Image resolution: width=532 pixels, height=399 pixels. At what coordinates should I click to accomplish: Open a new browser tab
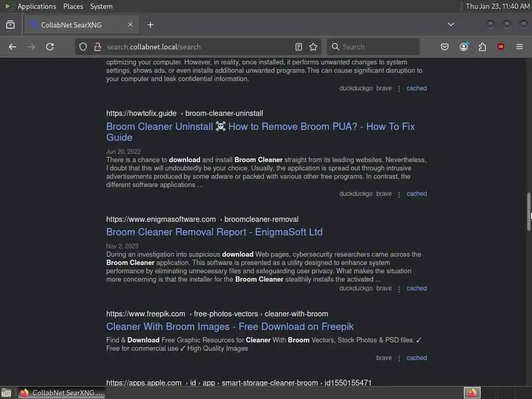pos(150,25)
